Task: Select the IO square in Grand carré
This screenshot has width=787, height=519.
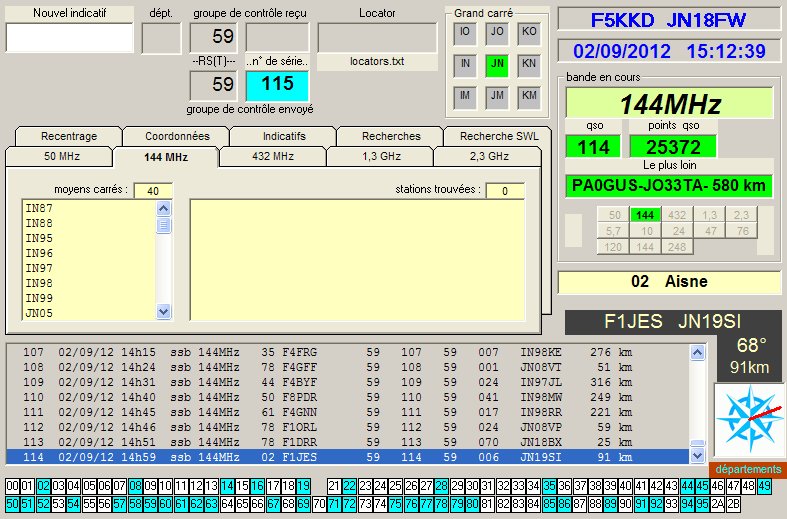Action: [x=464, y=31]
